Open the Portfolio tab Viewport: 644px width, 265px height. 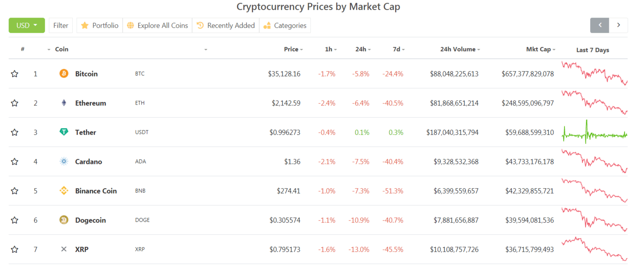(x=100, y=25)
